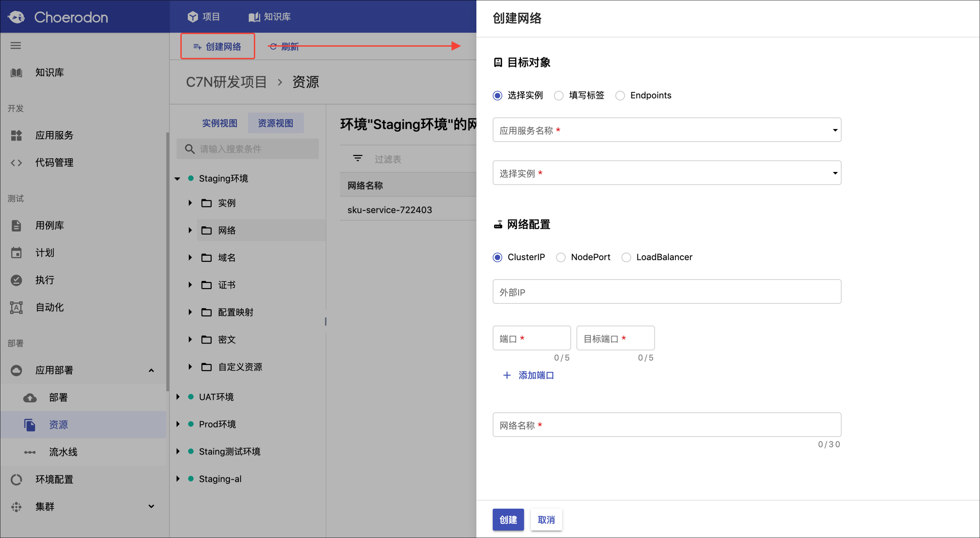The image size is (980, 538).
Task: Click C7N研发项目 breadcrumb link
Action: (226, 82)
